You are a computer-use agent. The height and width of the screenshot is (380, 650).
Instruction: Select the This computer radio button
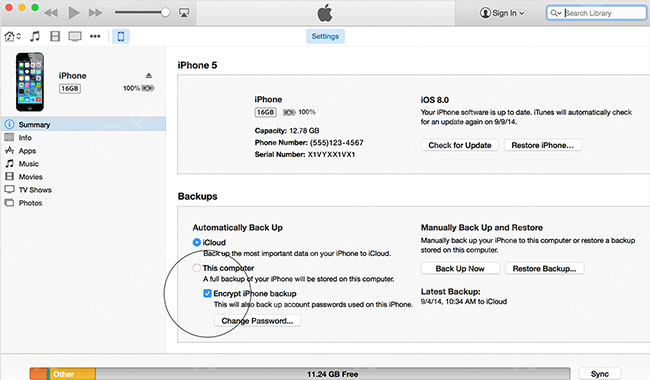click(197, 268)
